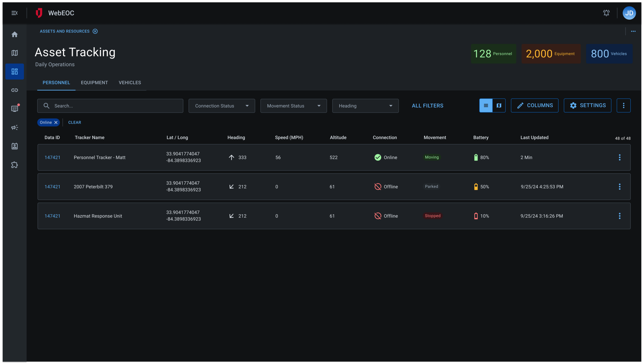Screen dimensions: 644x363
Task: Collapse the sidebar menu icon
Action: coord(15,13)
